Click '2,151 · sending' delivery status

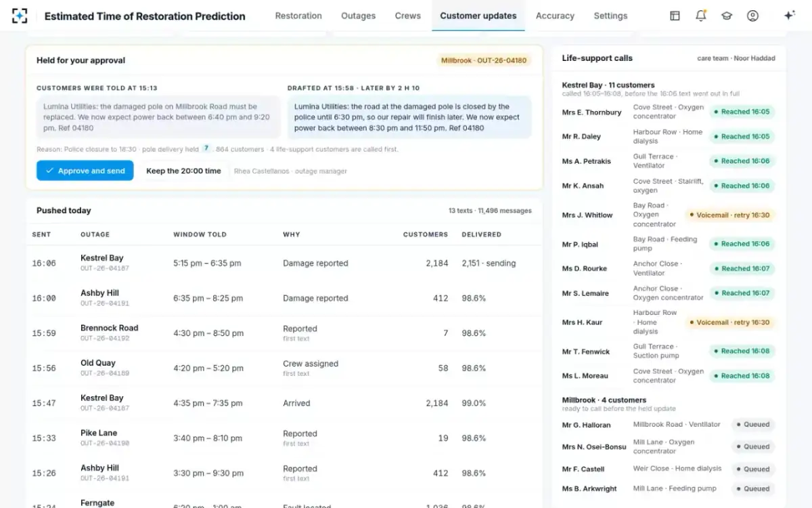coord(489,263)
